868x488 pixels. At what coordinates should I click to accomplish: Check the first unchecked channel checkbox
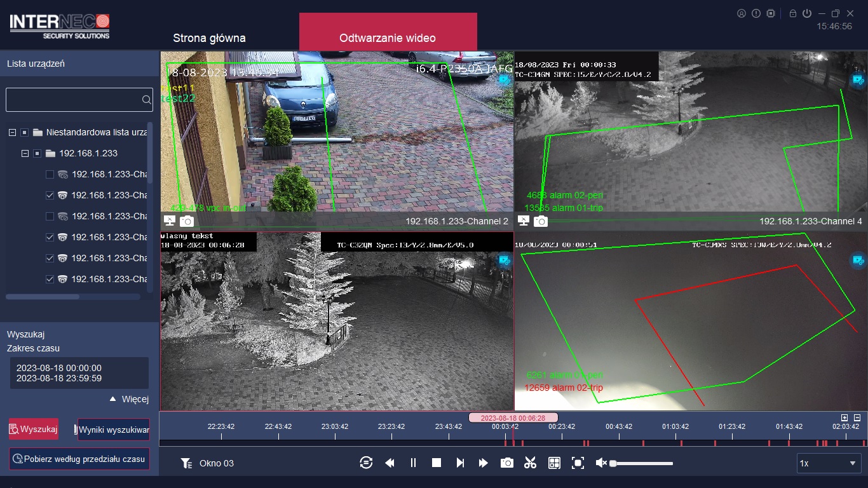(x=50, y=174)
